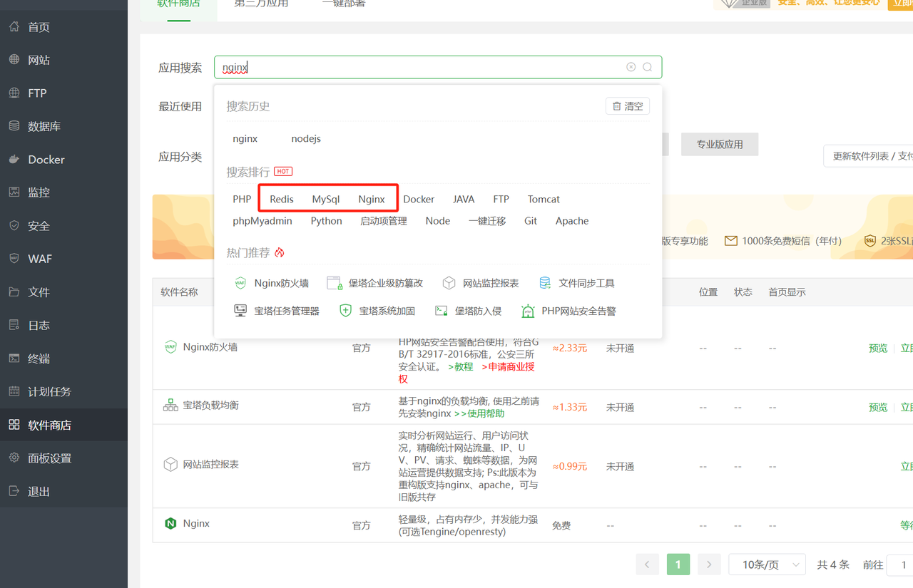Click 预览 for Nginx防火墙 row
Viewport: 913px width, 588px height.
pyautogui.click(x=878, y=349)
